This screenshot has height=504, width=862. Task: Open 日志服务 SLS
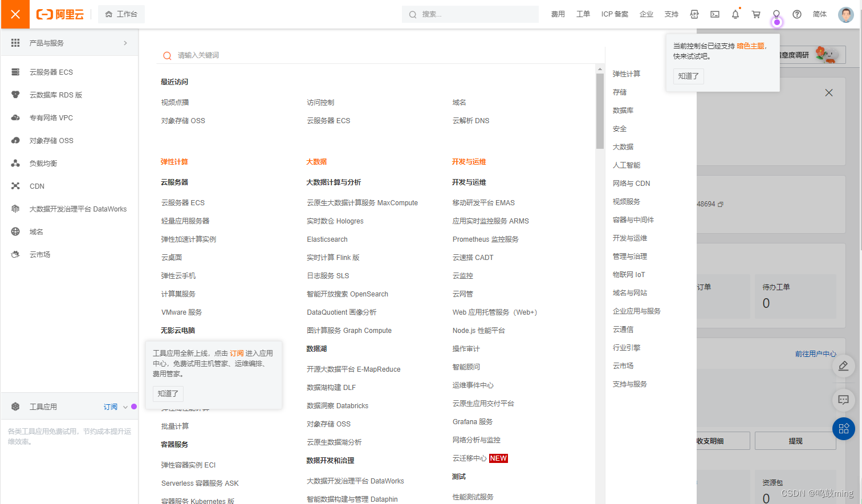328,276
